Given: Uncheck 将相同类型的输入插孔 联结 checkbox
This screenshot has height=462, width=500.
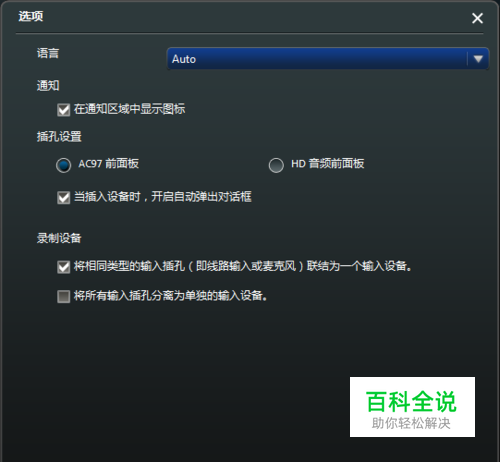Looking at the screenshot, I should point(63,267).
